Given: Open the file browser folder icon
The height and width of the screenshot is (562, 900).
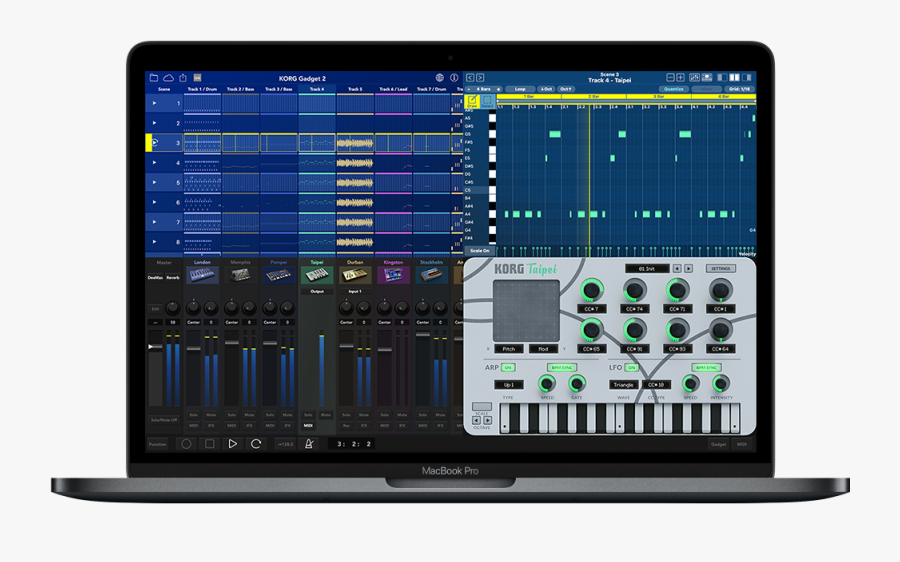Looking at the screenshot, I should 154,77.
